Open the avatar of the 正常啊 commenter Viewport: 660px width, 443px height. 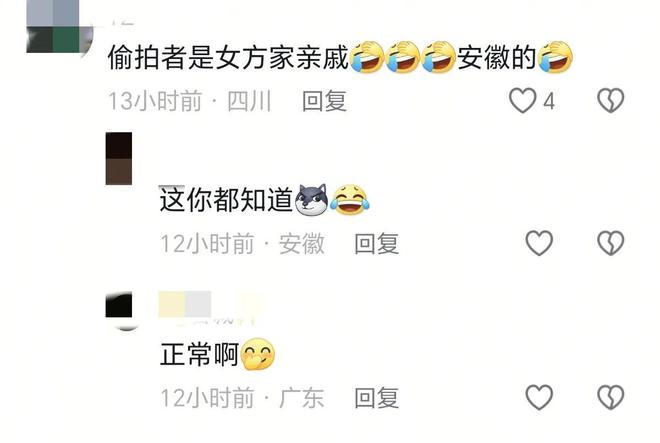pos(119,311)
